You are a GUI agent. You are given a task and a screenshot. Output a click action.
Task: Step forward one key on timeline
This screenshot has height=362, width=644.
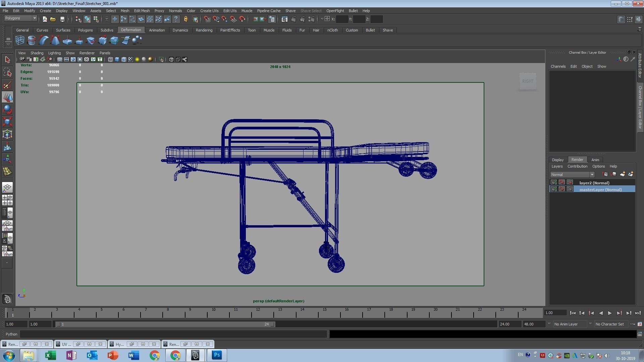tap(619, 313)
